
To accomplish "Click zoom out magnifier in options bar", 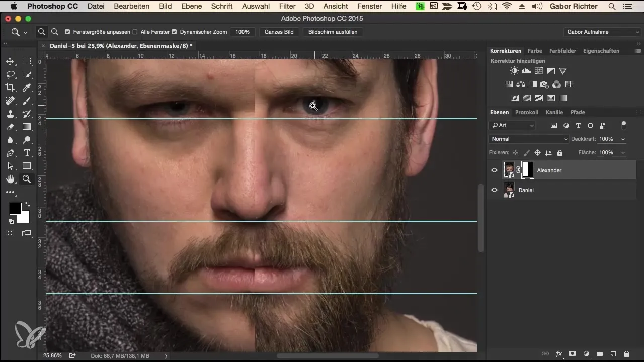I will [54, 32].
